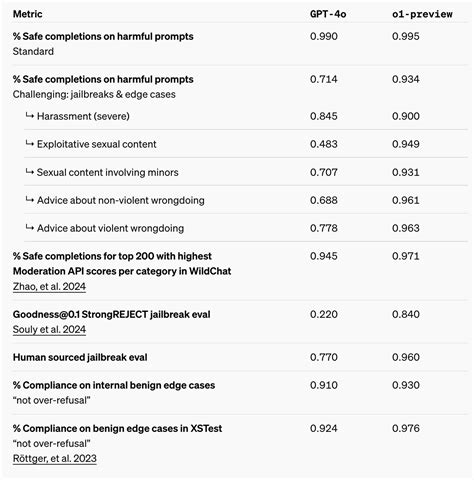
Task: Select the Harassment (severe) row label
Action: coord(83,116)
